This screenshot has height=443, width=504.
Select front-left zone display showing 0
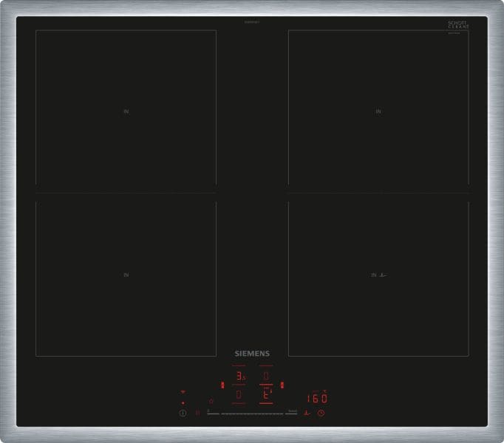pyautogui.click(x=239, y=394)
